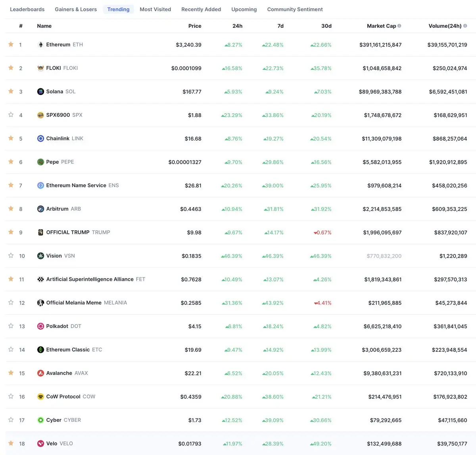This screenshot has height=455, width=476.
Task: Click the red 4.41% 30d MELANIA value
Action: [x=322, y=303]
